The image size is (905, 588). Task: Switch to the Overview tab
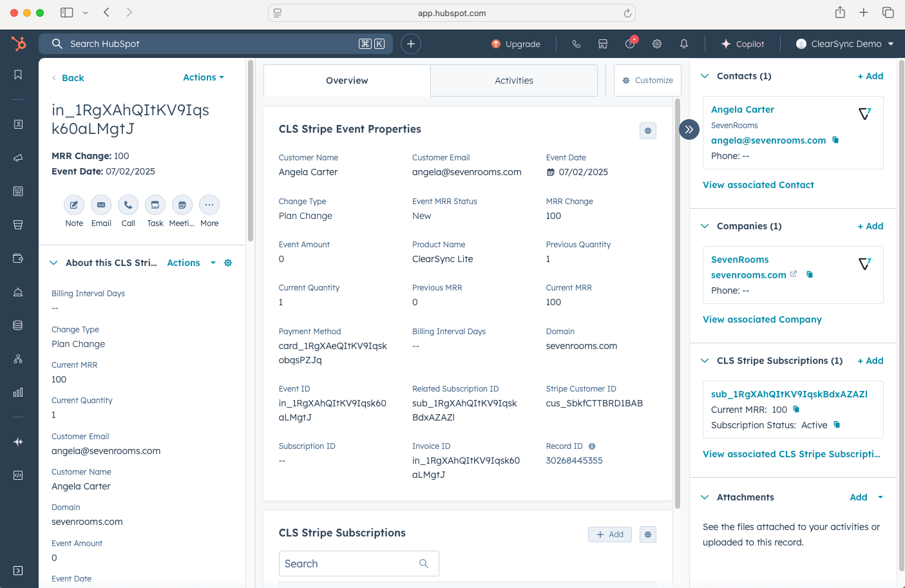click(x=347, y=81)
